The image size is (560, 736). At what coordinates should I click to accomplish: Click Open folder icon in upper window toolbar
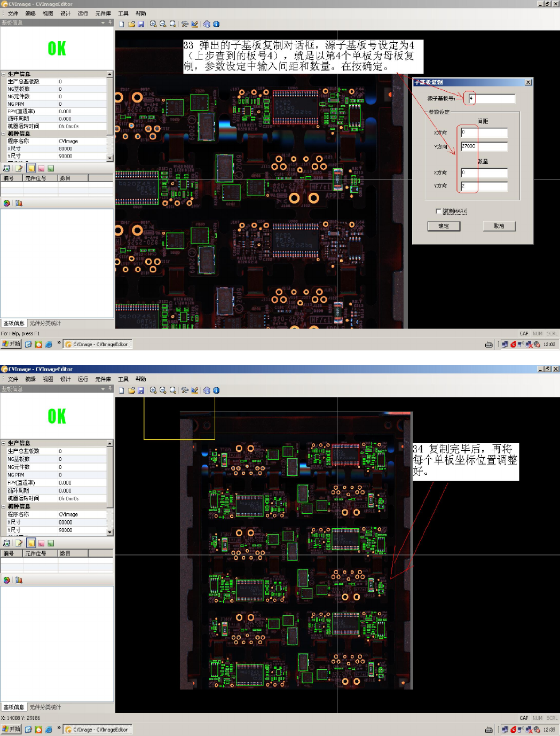131,24
